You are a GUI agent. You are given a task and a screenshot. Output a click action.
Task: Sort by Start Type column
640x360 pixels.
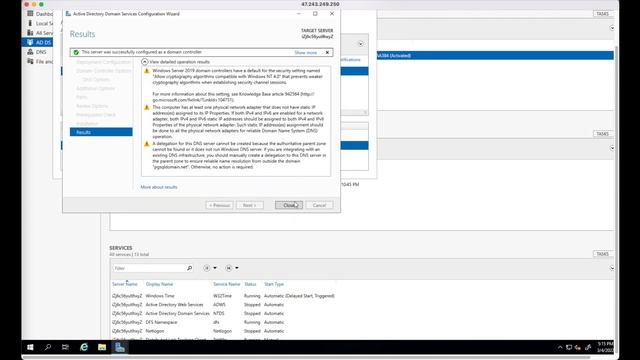point(274,284)
